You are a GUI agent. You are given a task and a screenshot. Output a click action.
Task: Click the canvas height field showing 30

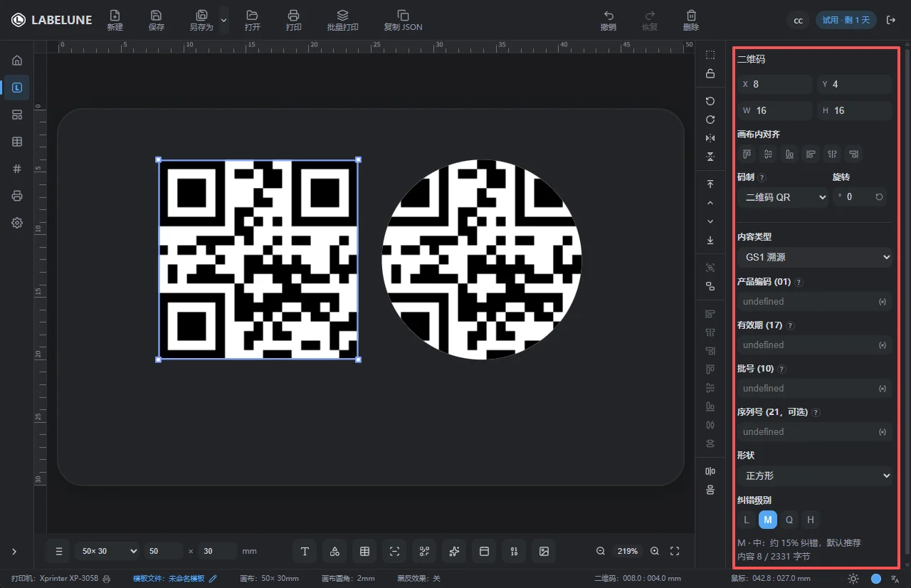[x=218, y=551]
